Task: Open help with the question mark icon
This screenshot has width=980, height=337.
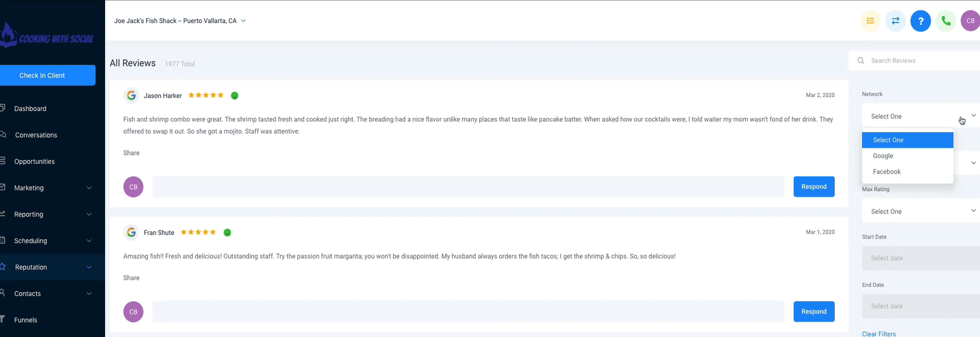Action: pyautogui.click(x=920, y=21)
